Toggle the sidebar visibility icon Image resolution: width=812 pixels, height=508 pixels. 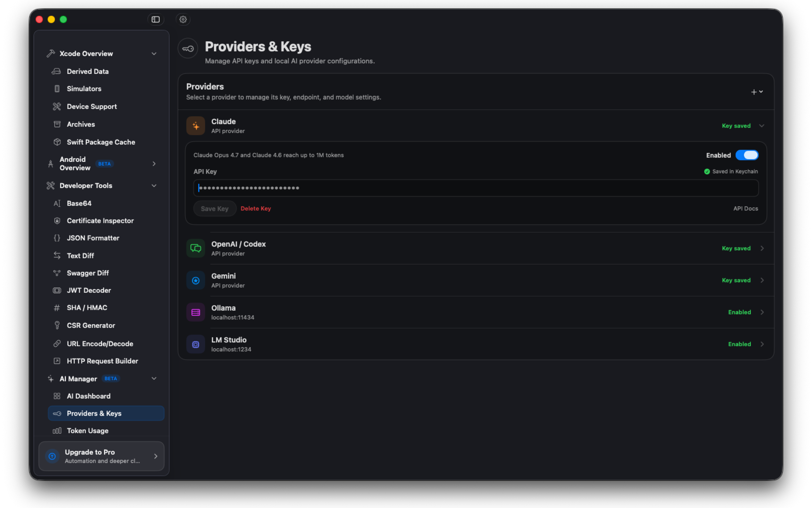(156, 19)
